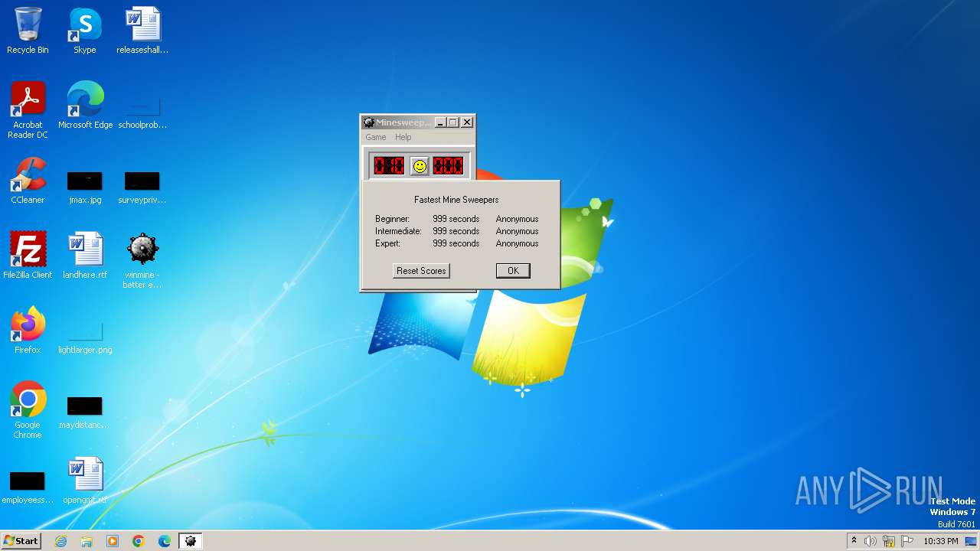Select the releaseshall document icon

142,31
